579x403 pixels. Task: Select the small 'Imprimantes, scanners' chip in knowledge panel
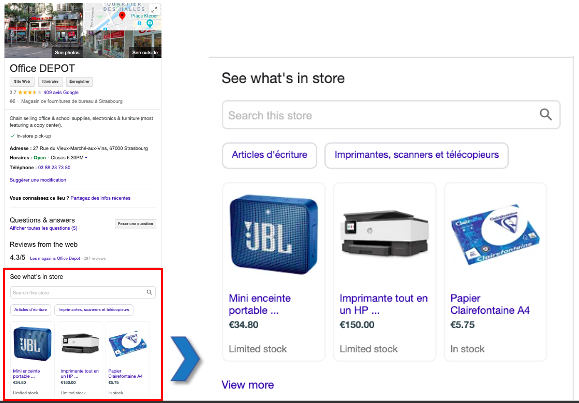pyautogui.click(x=94, y=310)
